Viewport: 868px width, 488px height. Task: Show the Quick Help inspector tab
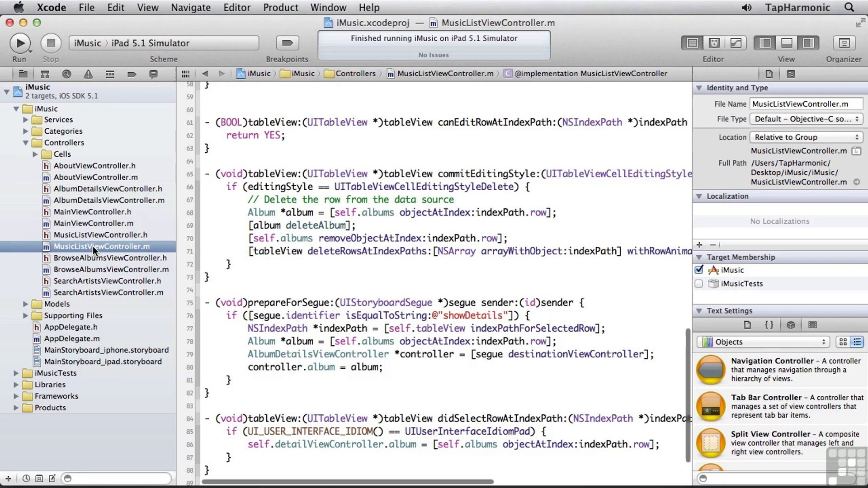pos(791,74)
